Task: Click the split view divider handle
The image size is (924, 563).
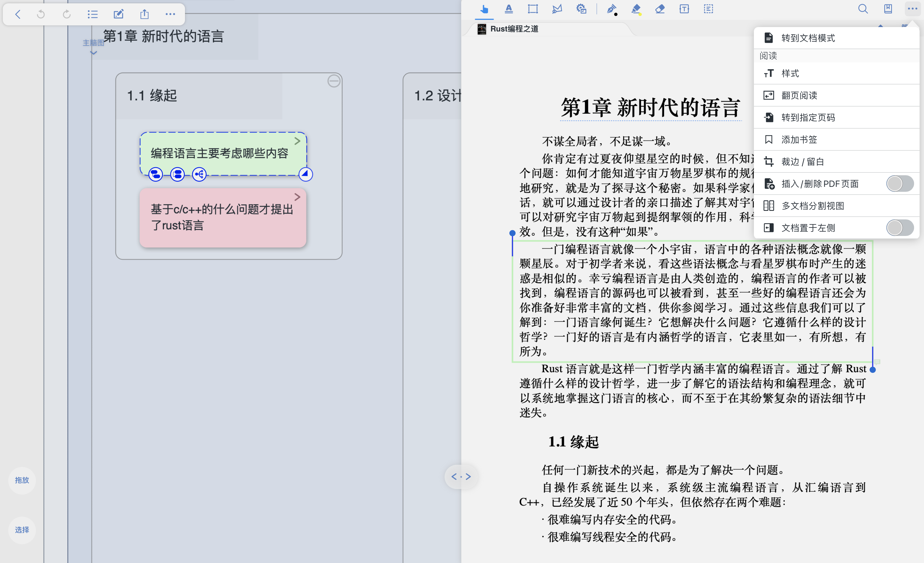Action: pyautogui.click(x=461, y=476)
